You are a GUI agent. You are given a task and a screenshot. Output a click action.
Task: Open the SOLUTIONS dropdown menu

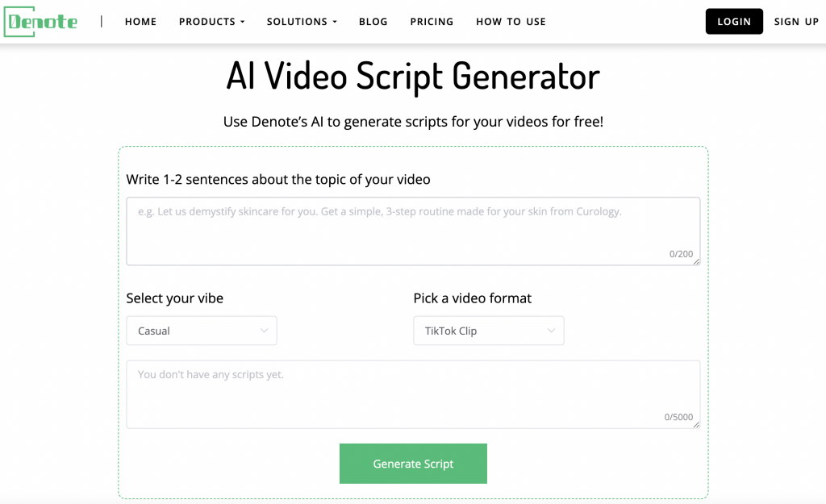point(302,22)
